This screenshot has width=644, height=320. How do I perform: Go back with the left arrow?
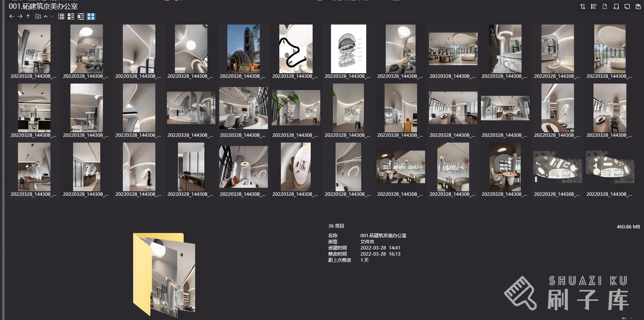(x=11, y=16)
